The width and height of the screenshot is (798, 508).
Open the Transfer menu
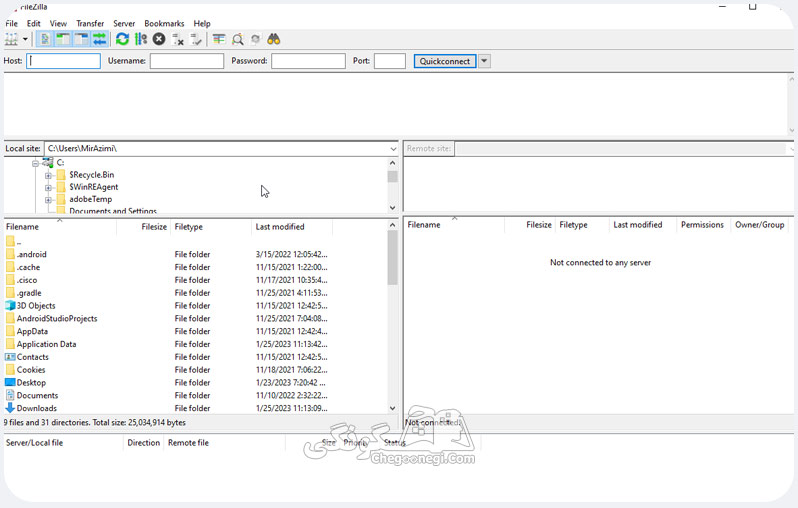point(90,23)
